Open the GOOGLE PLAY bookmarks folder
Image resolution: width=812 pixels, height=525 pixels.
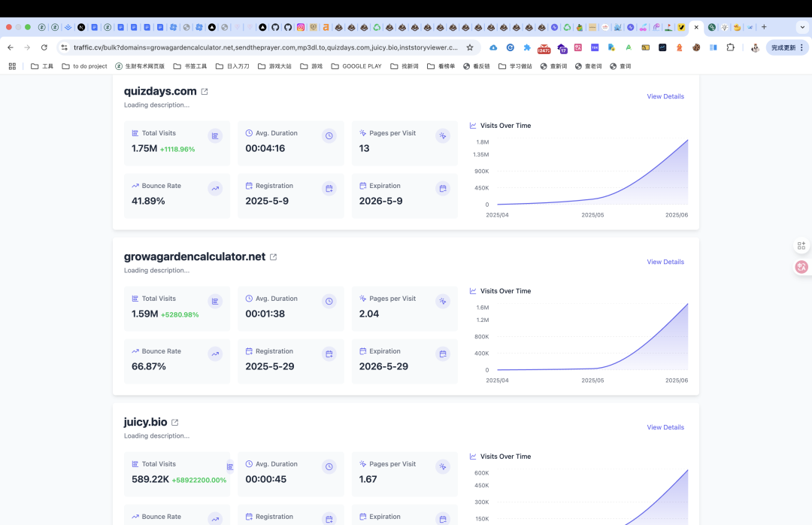[356, 66]
